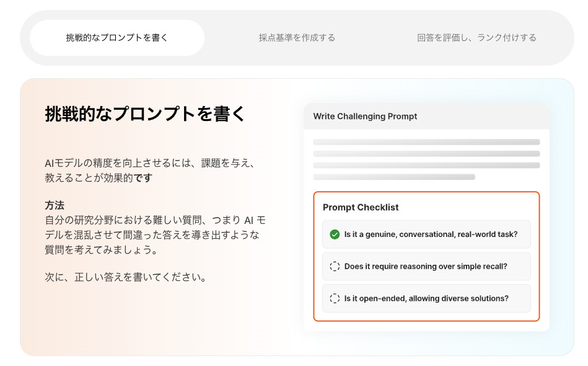This screenshot has height=366, width=588.
Task: Check "Is it open-ended, allowing diverse solutions?"
Action: point(426,298)
